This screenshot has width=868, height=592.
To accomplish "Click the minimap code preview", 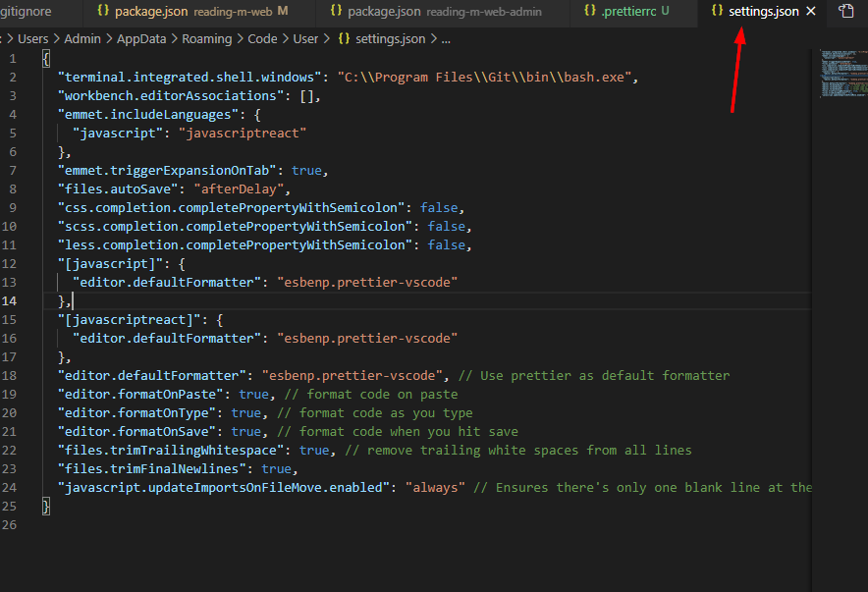I will [x=838, y=74].
